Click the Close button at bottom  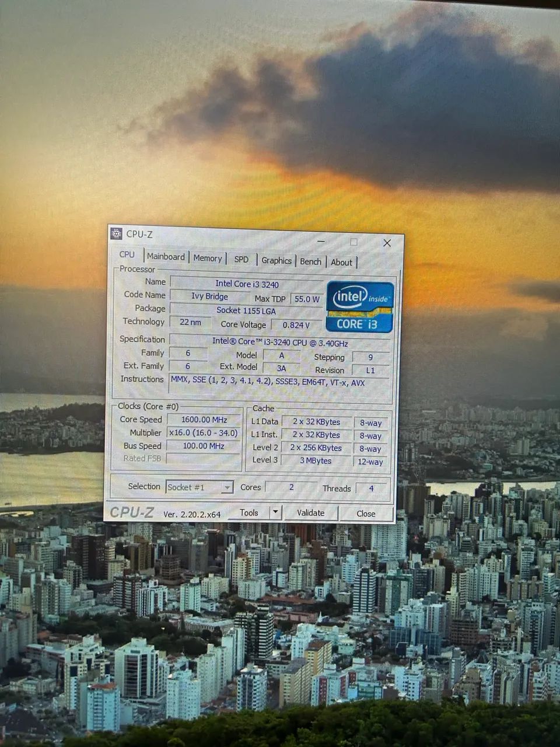click(x=366, y=514)
